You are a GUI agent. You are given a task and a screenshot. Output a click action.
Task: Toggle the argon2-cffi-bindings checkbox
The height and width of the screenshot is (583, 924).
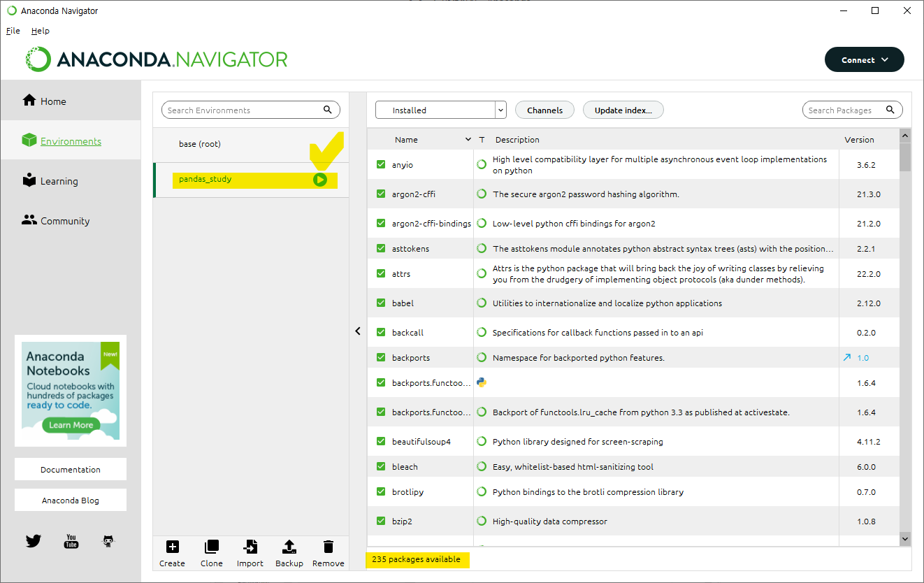pos(381,224)
